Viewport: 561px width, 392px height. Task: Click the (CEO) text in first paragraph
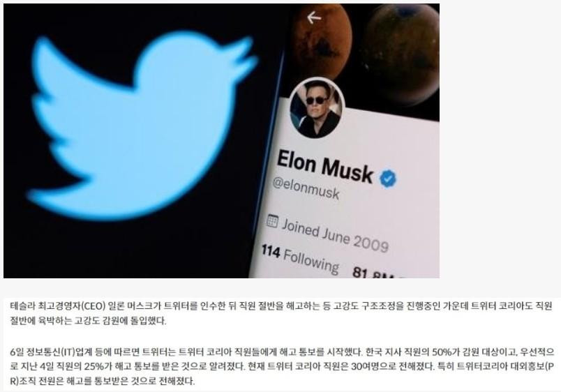(93, 306)
